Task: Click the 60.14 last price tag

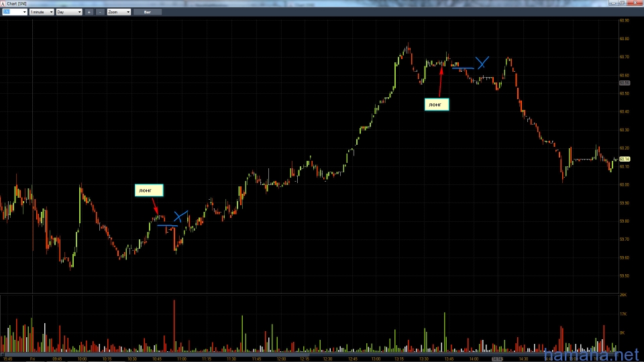Action: pos(625,160)
